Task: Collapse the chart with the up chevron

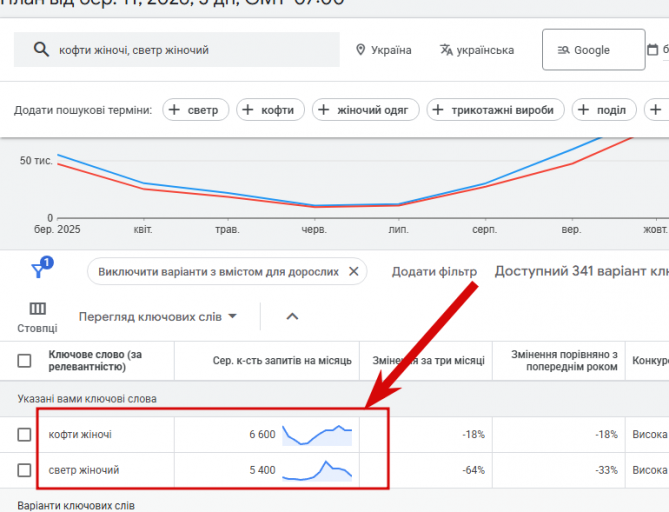Action: coord(292,317)
